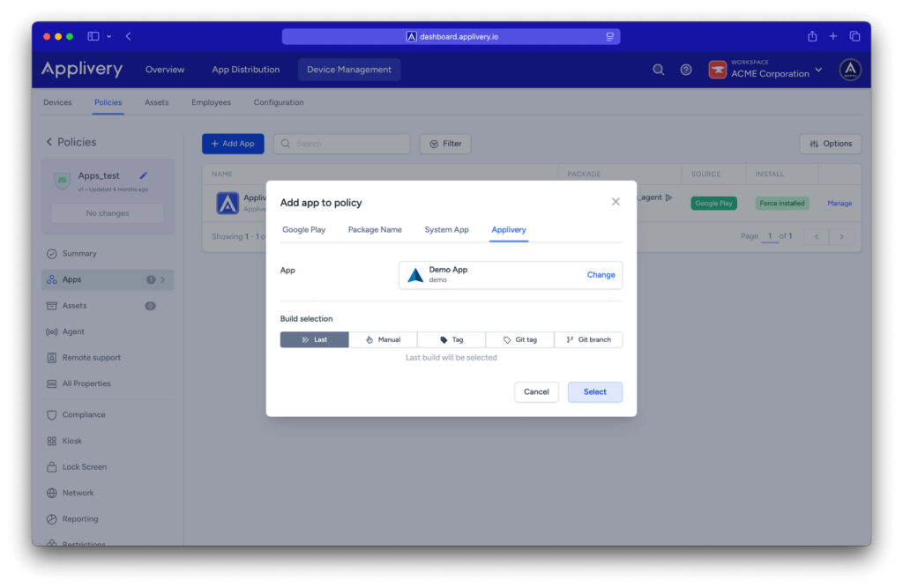Screen dimensions: 903x588
Task: Click the user avatar icon
Action: [x=849, y=70]
